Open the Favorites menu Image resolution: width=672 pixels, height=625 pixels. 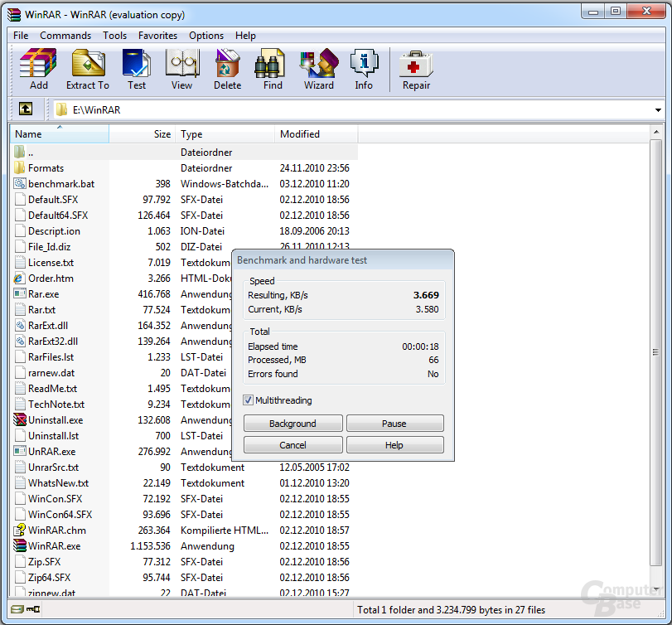157,36
